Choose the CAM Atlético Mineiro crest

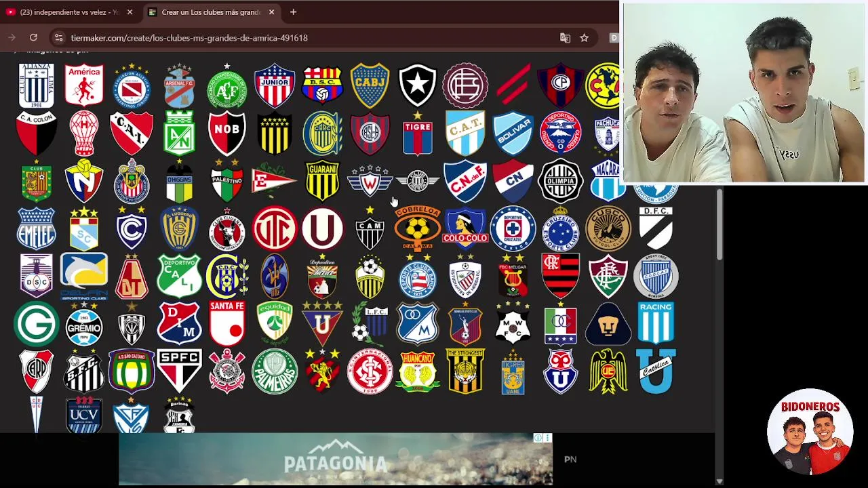click(x=370, y=228)
